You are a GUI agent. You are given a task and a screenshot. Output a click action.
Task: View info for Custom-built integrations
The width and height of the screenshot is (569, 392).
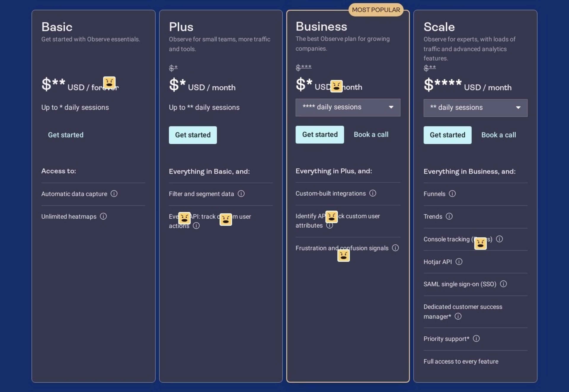(373, 193)
